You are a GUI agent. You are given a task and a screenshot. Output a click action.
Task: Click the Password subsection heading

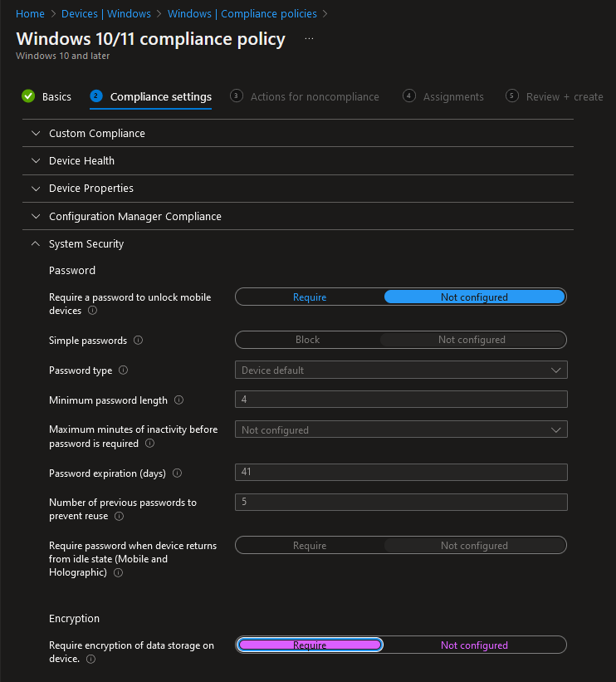click(x=72, y=271)
